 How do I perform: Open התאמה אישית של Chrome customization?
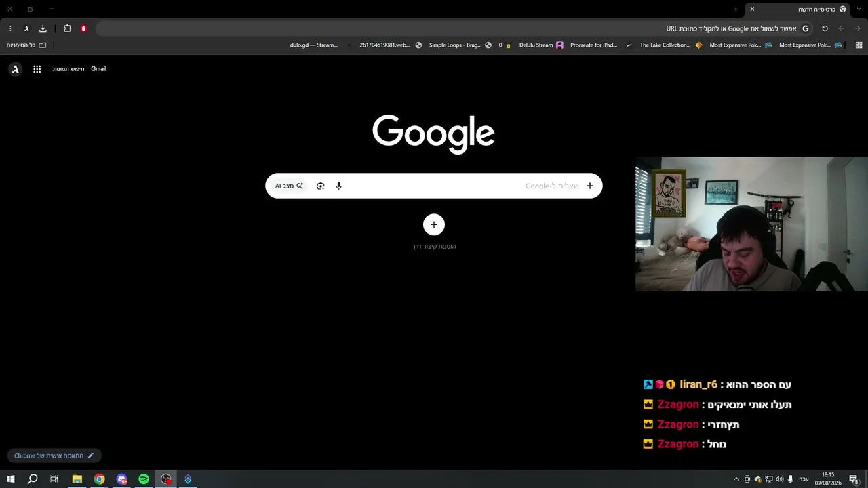pyautogui.click(x=54, y=455)
